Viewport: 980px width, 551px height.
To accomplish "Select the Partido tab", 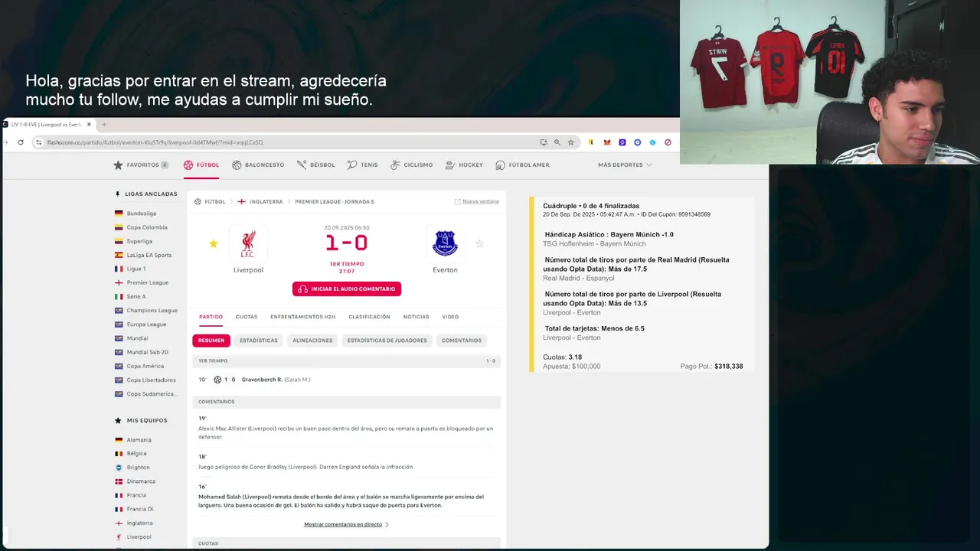I will [x=211, y=317].
